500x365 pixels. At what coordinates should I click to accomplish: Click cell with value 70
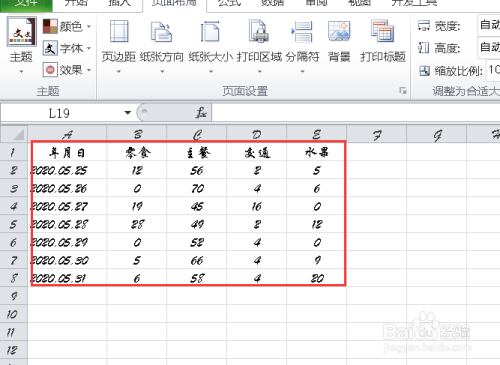197,188
